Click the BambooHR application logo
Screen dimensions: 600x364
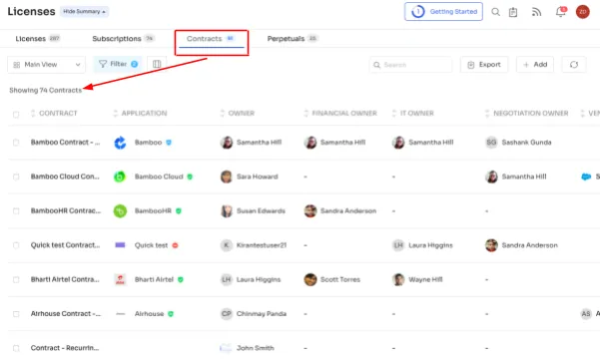[x=120, y=211]
